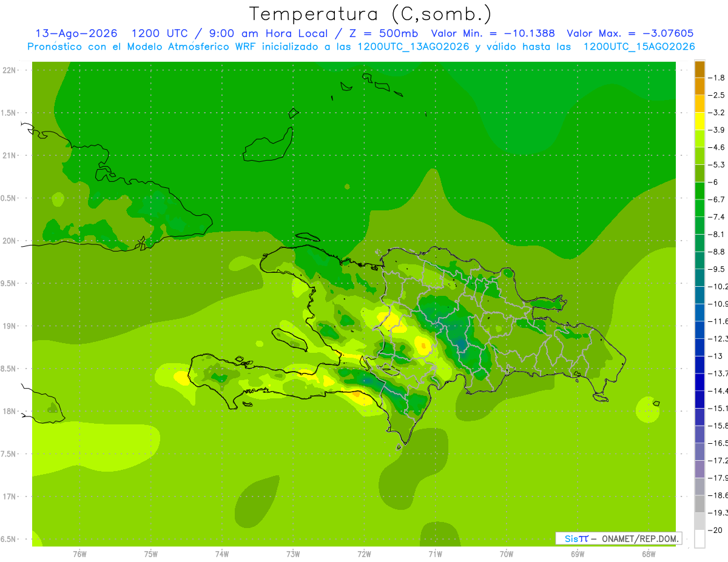The image size is (728, 562).
Task: Select the "1200UTC_15AGO2026" valid-until timestamp
Action: pyautogui.click(x=639, y=47)
